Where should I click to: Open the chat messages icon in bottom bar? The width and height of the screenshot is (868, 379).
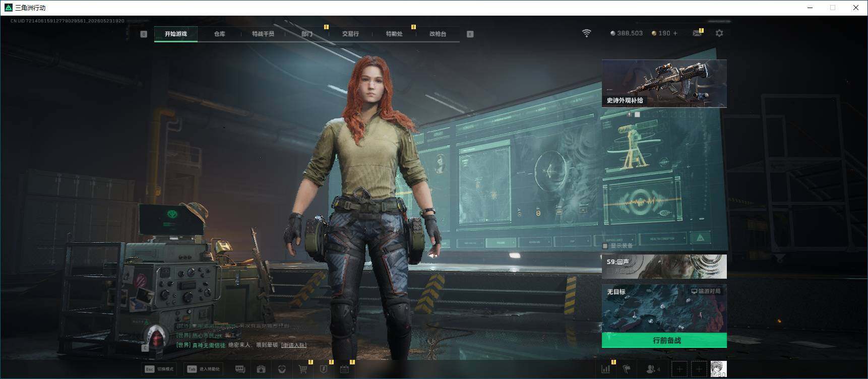tap(240, 369)
